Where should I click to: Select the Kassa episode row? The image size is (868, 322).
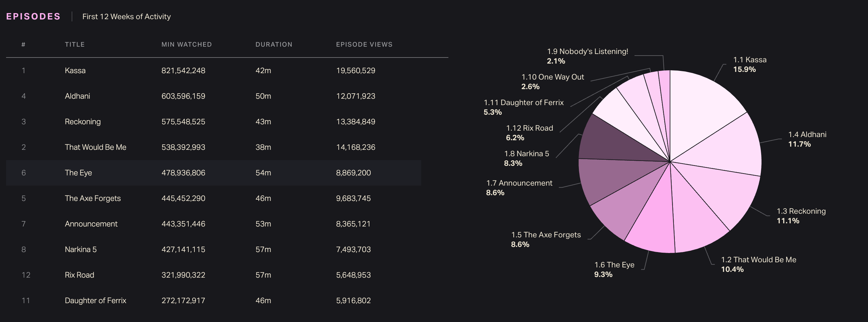coord(213,71)
